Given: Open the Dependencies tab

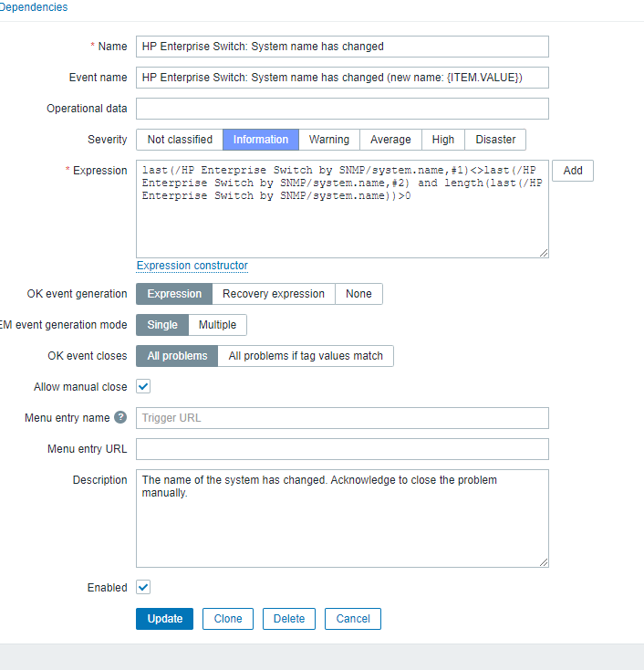Looking at the screenshot, I should 34,7.
